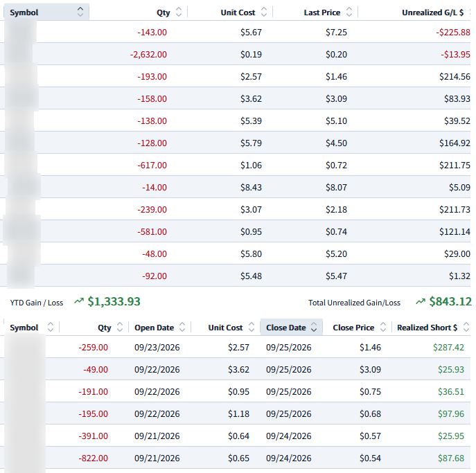Click the YTD total $1,333.93
Image resolution: width=476 pixels, height=473 pixels.
point(114,301)
